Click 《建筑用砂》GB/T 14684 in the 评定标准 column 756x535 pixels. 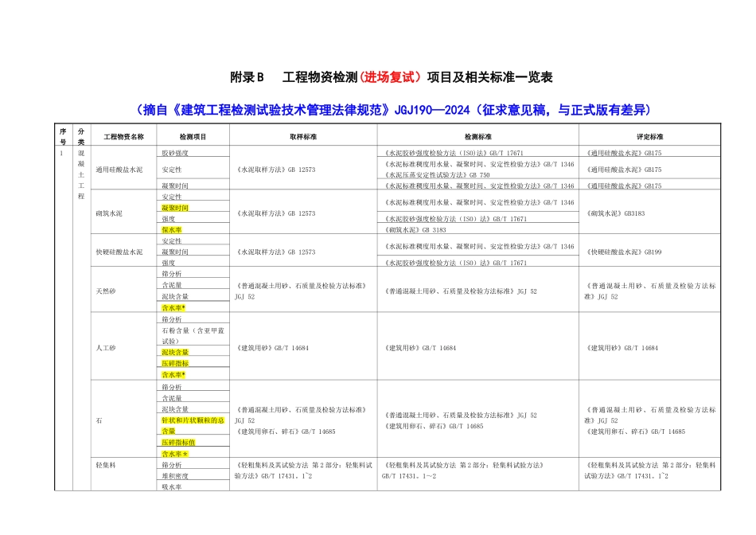pyautogui.click(x=622, y=348)
